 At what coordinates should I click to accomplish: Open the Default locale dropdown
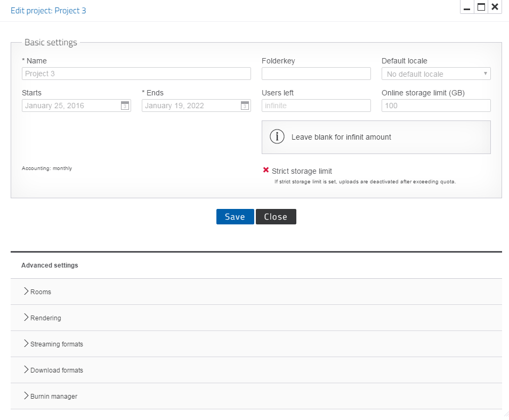(x=436, y=74)
